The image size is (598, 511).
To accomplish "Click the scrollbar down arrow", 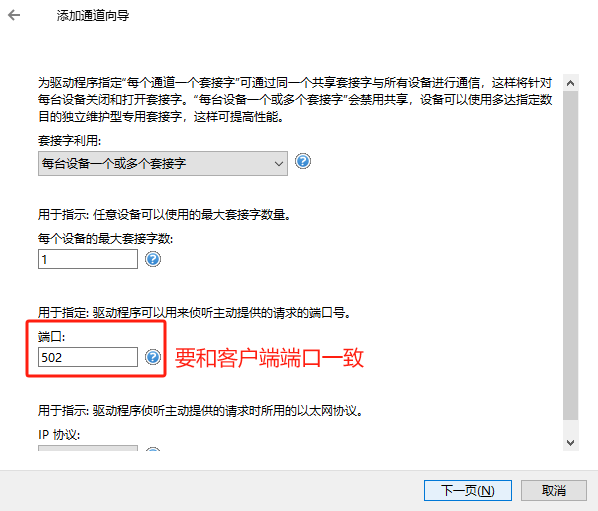I will [x=571, y=443].
